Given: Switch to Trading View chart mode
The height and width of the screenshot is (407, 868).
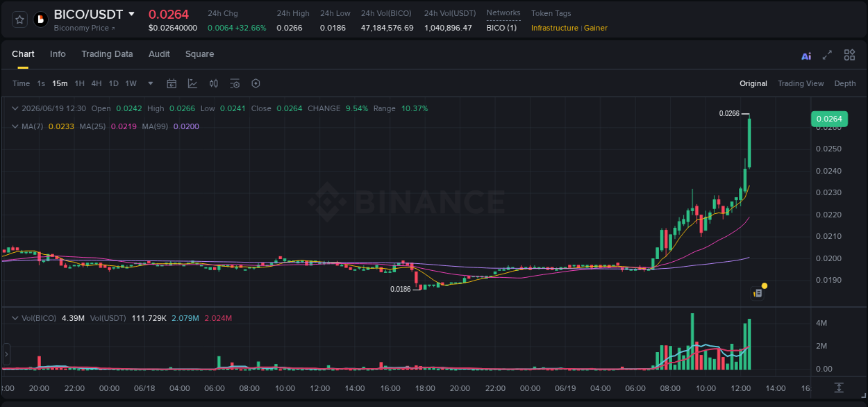Looking at the screenshot, I should pyautogui.click(x=801, y=83).
